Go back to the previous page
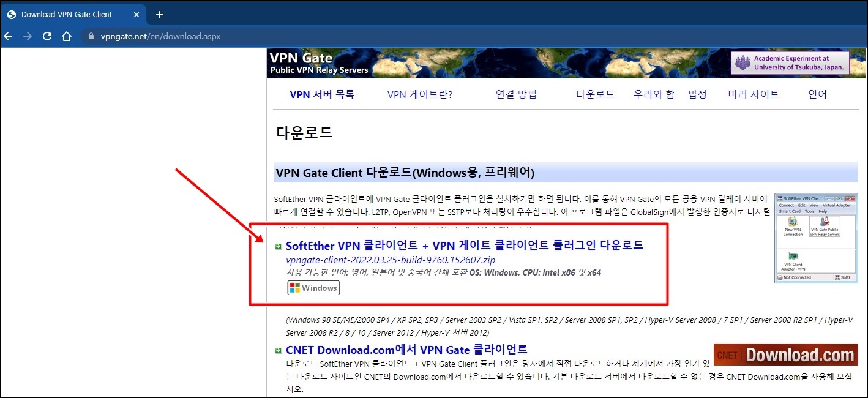 coord(9,36)
